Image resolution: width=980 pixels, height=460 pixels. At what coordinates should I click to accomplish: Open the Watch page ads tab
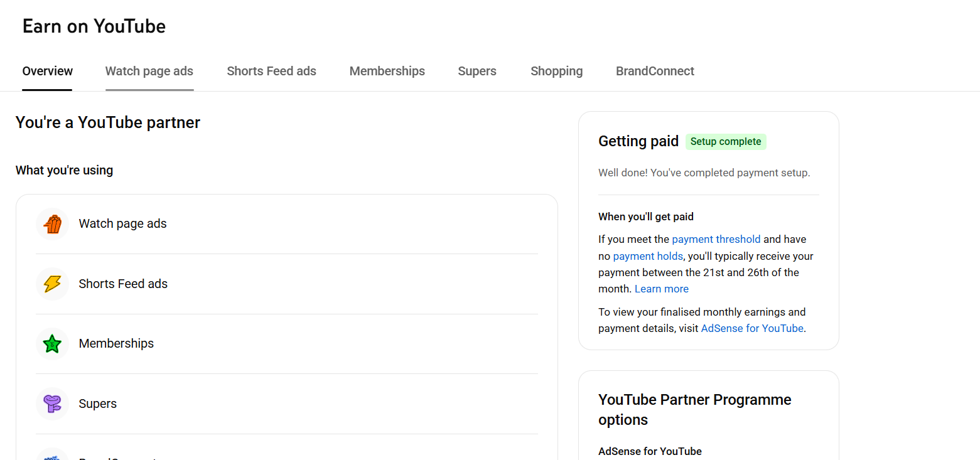click(149, 72)
